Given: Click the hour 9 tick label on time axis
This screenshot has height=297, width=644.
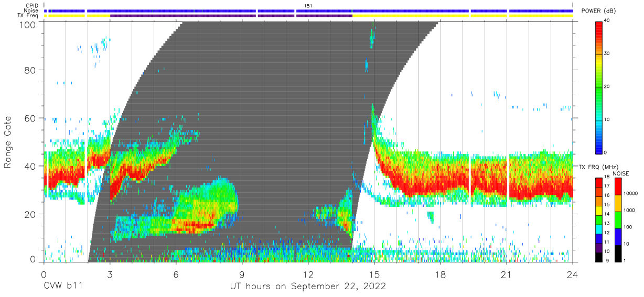Looking at the screenshot, I should (x=242, y=274).
